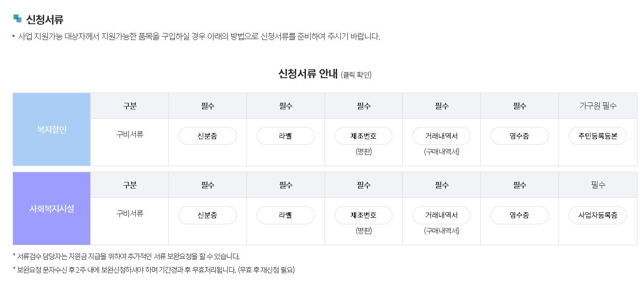
Task: Click 구비서류 in the 복지할인 row
Action: tap(130, 134)
